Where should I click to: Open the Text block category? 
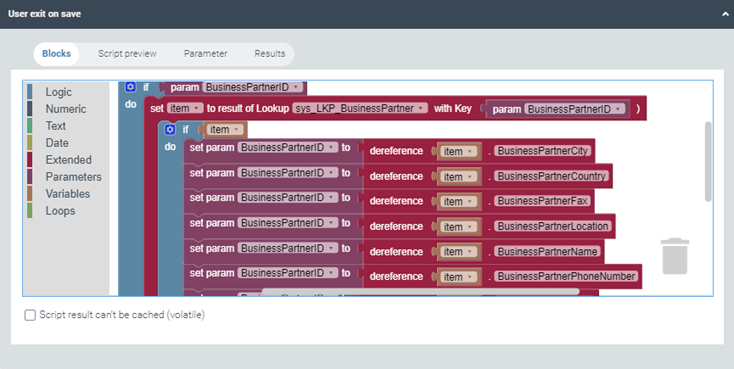click(x=55, y=125)
